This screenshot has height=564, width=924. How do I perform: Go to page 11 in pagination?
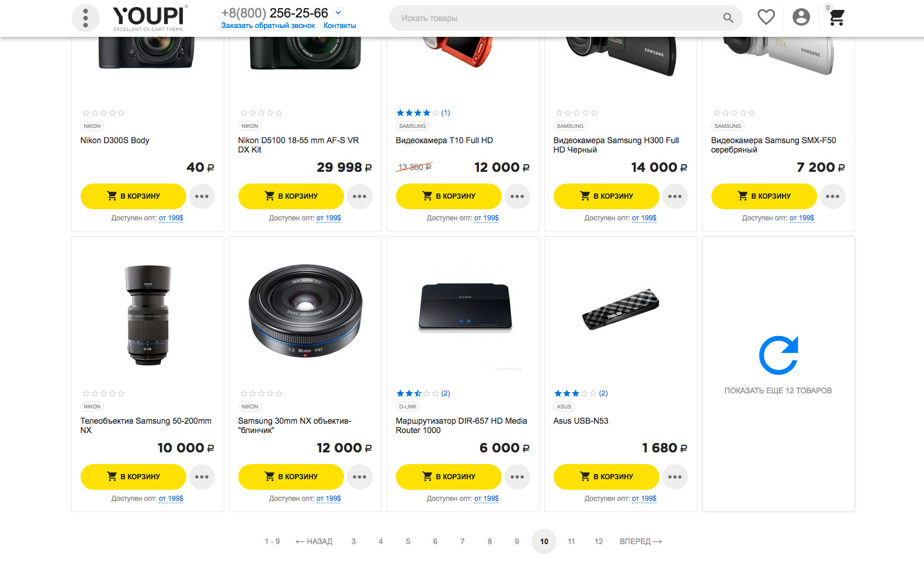[x=571, y=542]
